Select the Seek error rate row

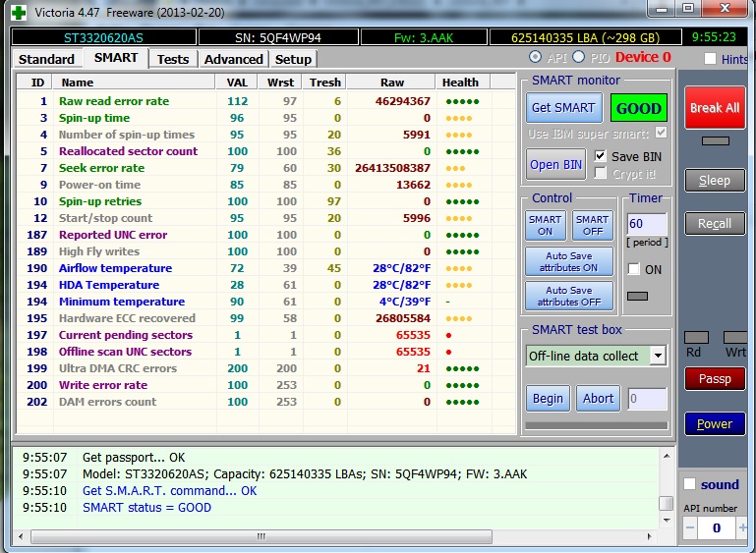tap(266, 168)
